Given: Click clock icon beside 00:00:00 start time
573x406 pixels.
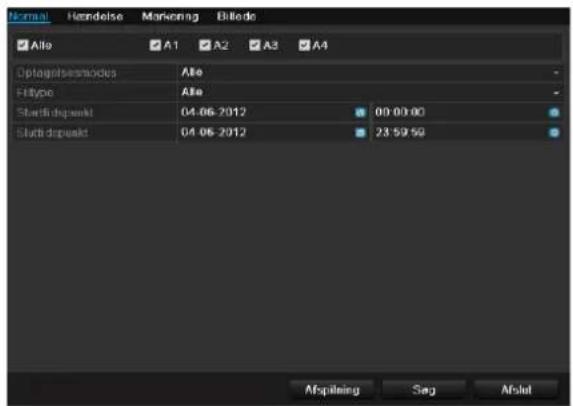Looking at the screenshot, I should pyautogui.click(x=554, y=113).
